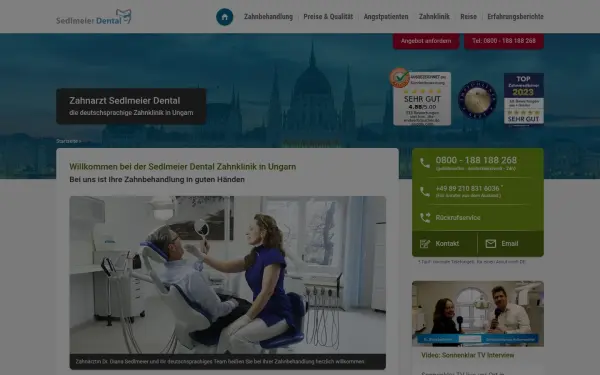This screenshot has height=375, width=600.
Task: Click 'Bei uns ist Ihre Zahnbehandlung in guten Händen'
Action: coord(157,179)
